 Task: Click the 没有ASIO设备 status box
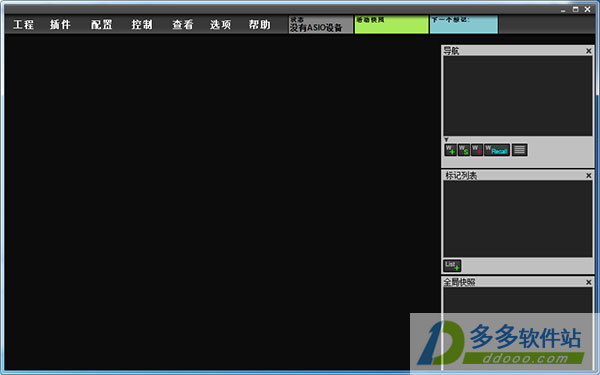point(321,24)
